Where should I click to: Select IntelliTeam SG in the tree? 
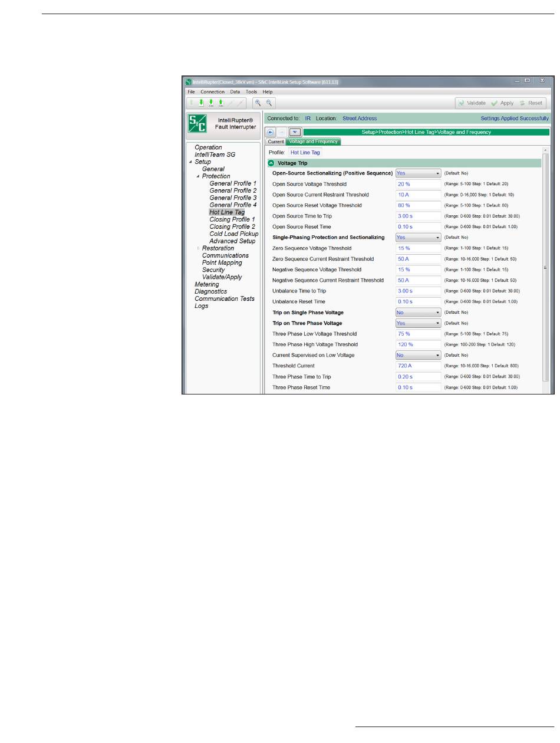(x=215, y=154)
